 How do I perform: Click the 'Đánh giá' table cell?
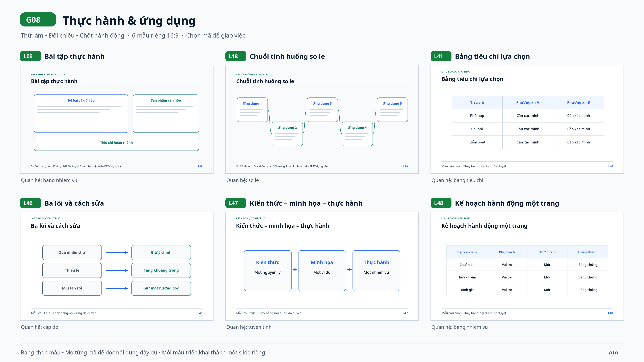(x=467, y=290)
